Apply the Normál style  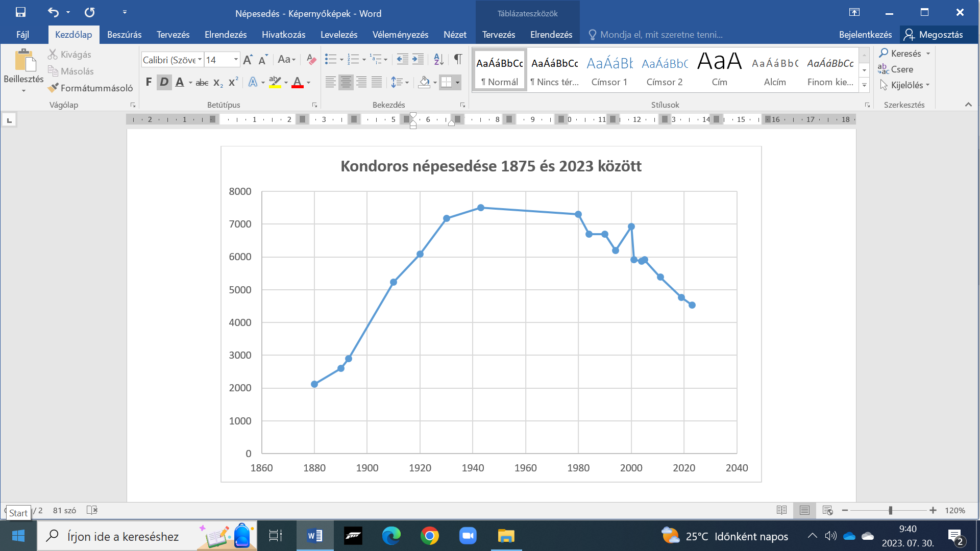coord(500,70)
